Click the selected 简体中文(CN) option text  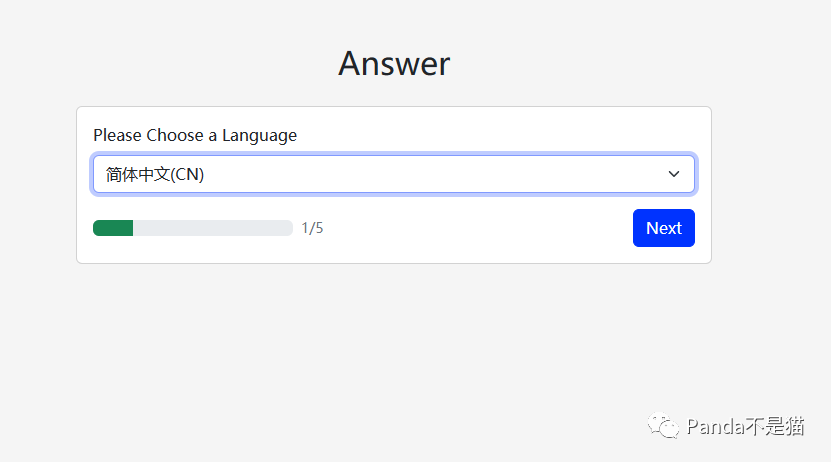(x=154, y=174)
